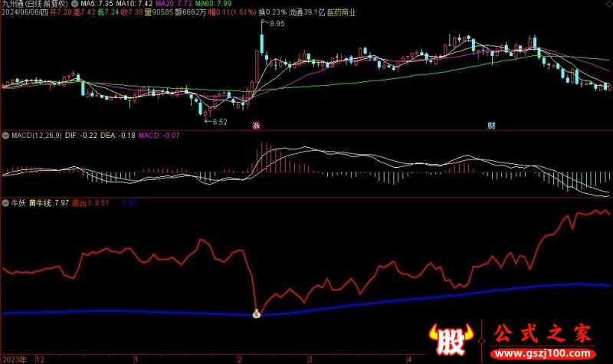Click the money bag signal icon

(x=257, y=313)
